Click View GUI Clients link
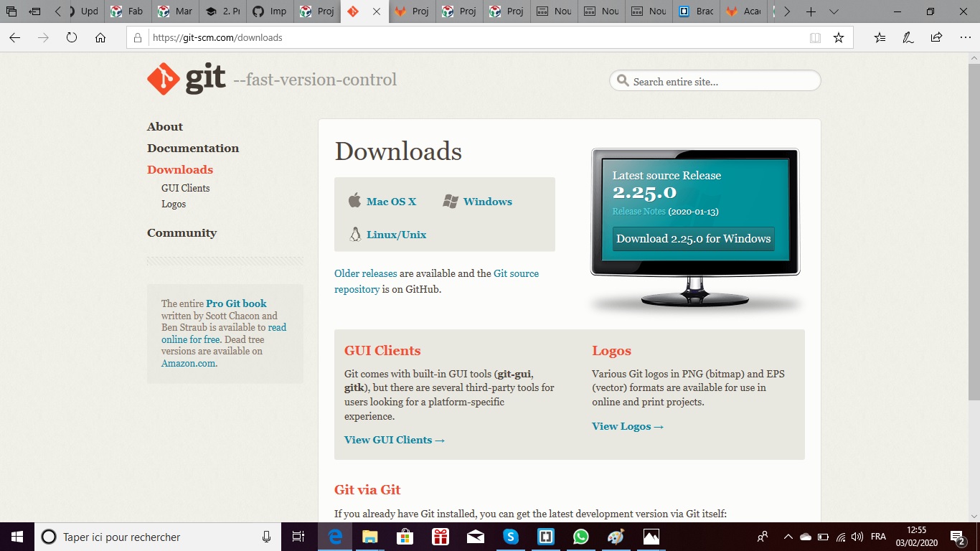This screenshot has height=551, width=980. [395, 440]
